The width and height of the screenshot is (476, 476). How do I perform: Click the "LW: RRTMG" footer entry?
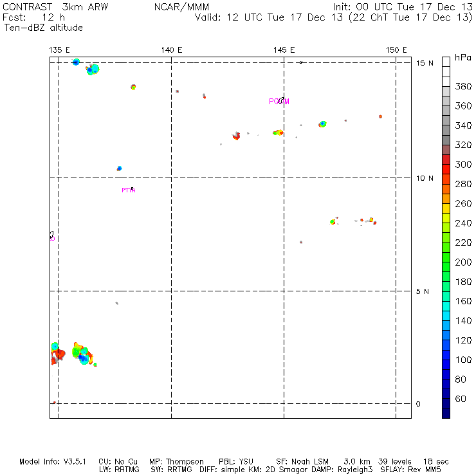click(119, 470)
